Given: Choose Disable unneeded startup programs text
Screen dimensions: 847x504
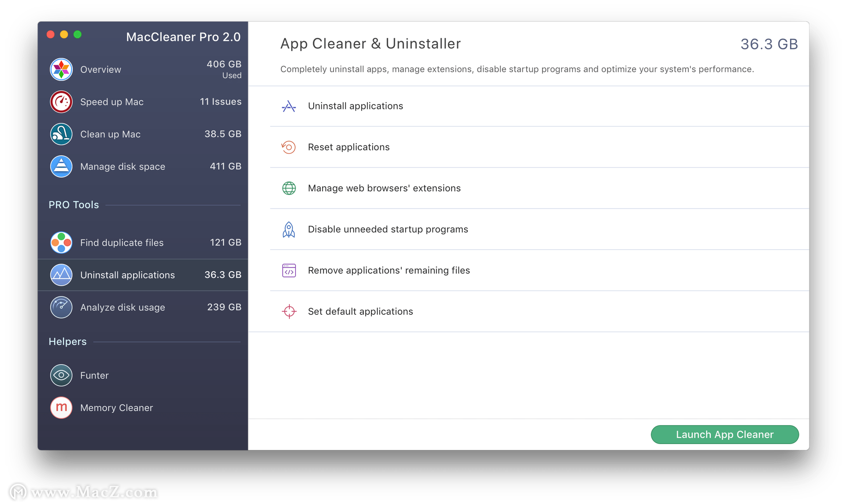Looking at the screenshot, I should [x=388, y=229].
